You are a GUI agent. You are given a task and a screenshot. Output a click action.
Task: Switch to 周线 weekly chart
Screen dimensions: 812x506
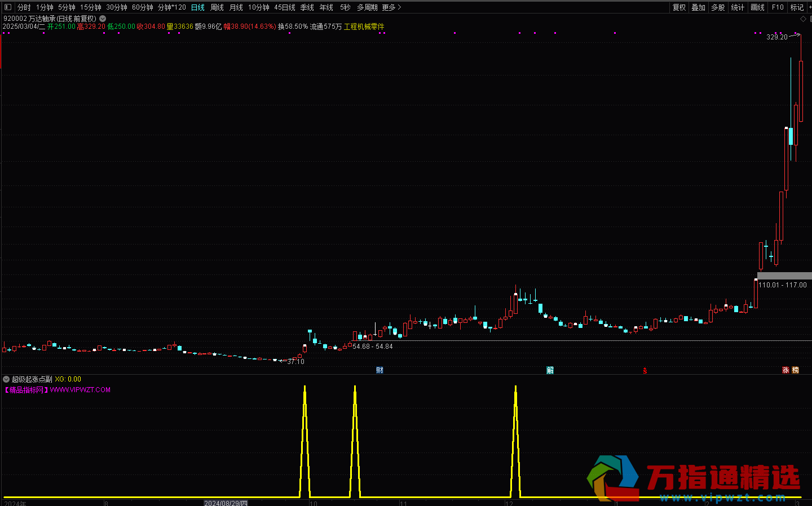click(217, 7)
